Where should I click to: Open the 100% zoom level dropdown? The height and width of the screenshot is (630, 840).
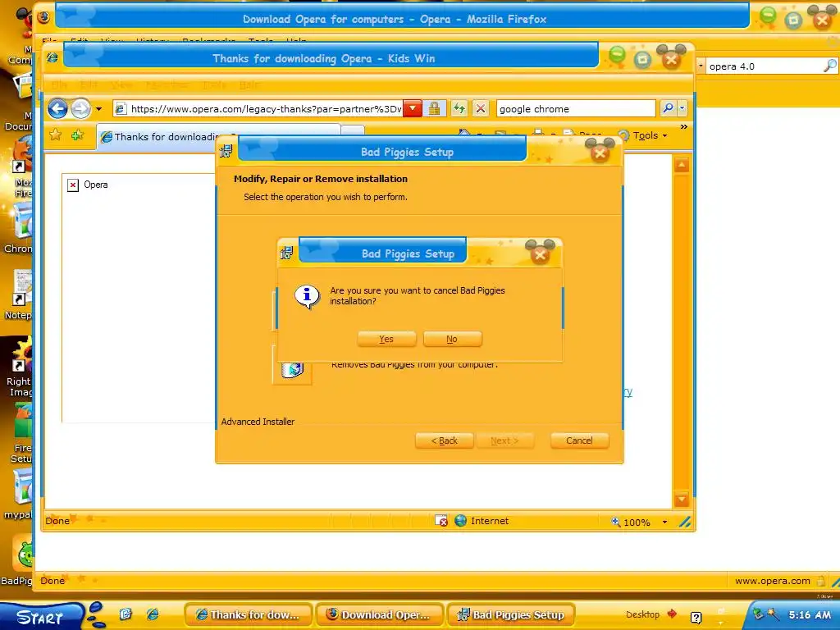pyautogui.click(x=664, y=522)
